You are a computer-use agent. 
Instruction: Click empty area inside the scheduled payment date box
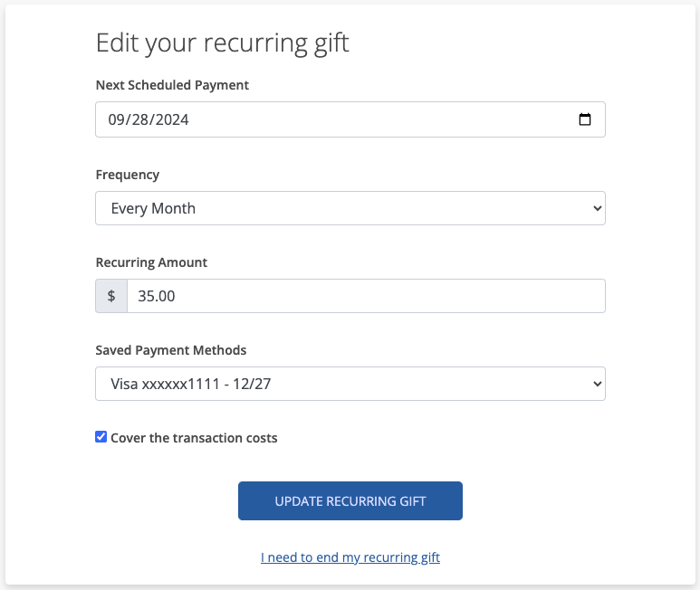[x=379, y=119]
